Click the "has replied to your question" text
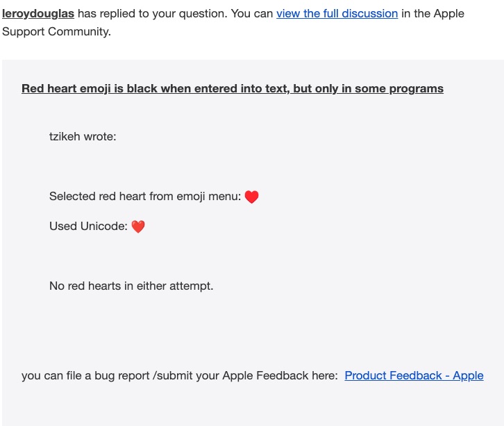 click(152, 13)
